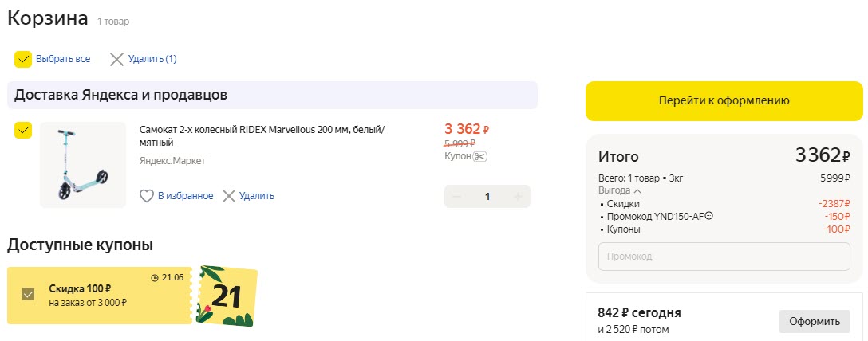Screen dimensions: 868x341
Task: Collapse the Выгода breakdown chevron
Action: (x=637, y=191)
